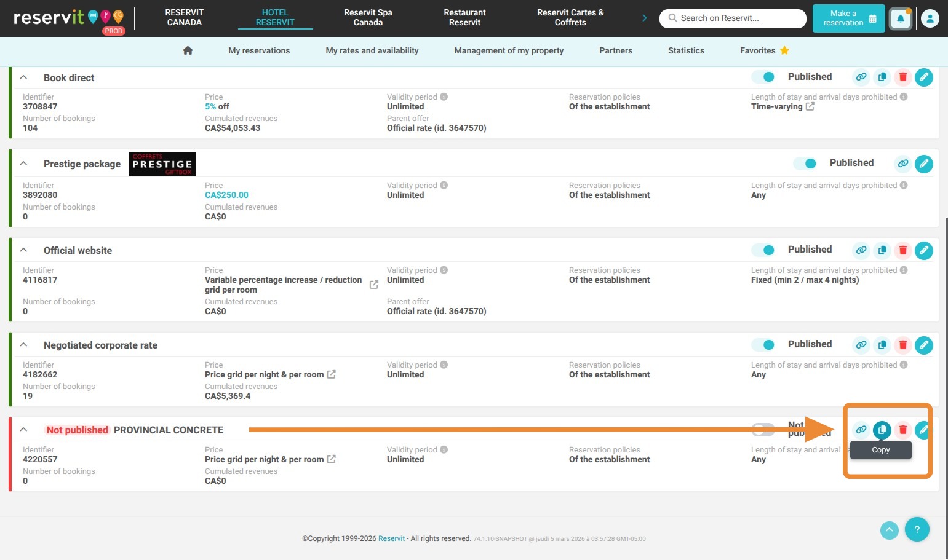Unpublish the Official website rate
This screenshot has height=560, width=948.
(763, 250)
